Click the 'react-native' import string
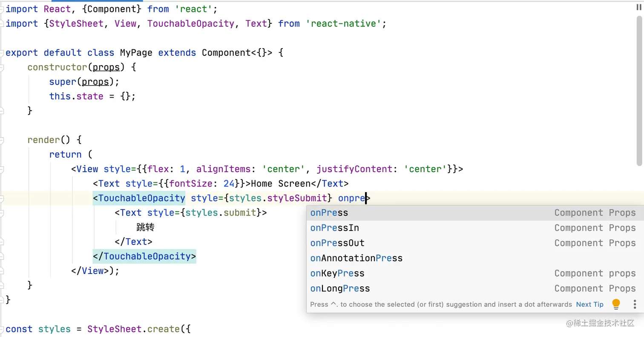This screenshot has width=644, height=337. click(343, 24)
